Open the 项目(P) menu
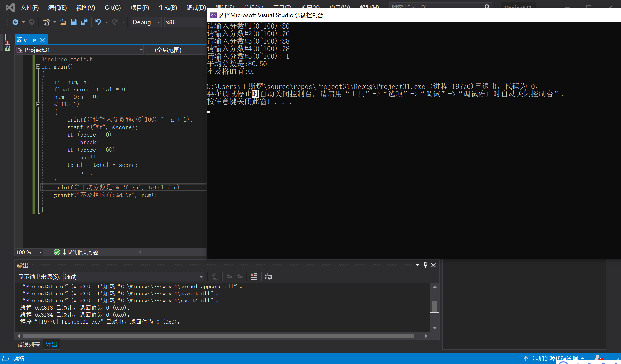This screenshot has height=364, width=621. tap(140, 8)
